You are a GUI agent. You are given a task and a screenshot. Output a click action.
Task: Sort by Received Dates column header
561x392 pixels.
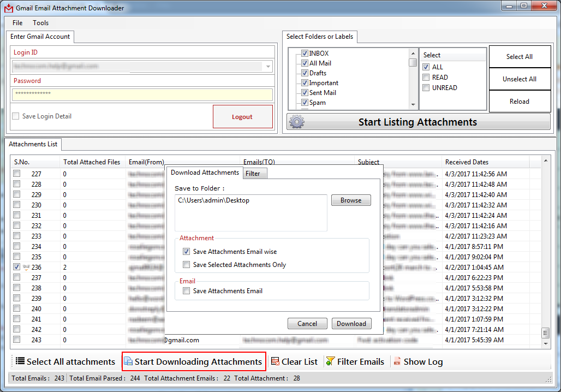point(486,162)
